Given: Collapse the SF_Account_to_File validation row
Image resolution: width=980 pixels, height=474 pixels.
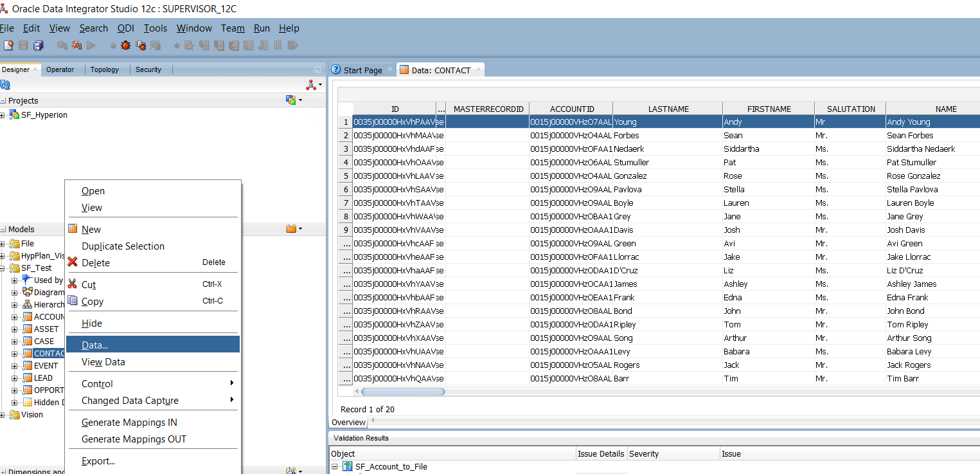Looking at the screenshot, I should pyautogui.click(x=335, y=467).
